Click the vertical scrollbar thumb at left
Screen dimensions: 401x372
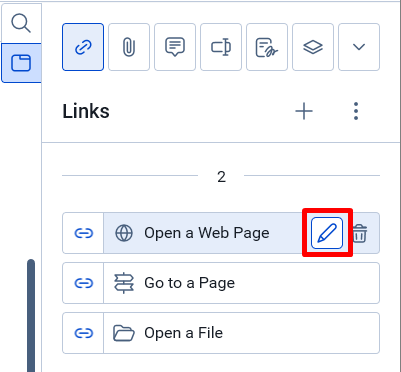31,315
